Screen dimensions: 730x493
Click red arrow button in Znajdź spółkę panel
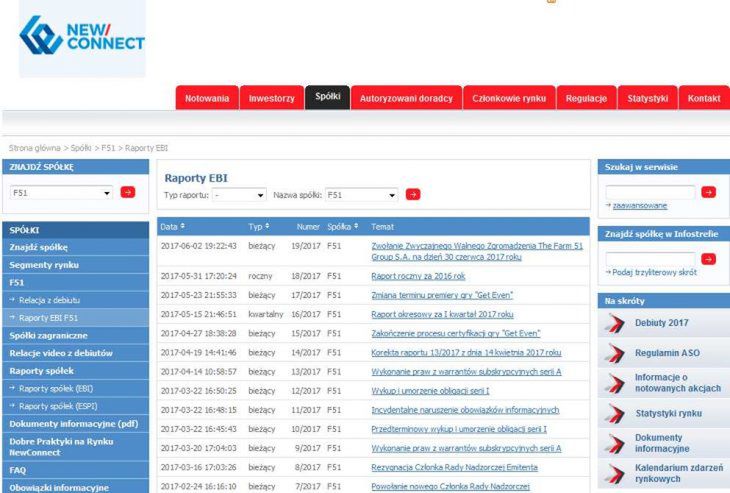click(128, 192)
